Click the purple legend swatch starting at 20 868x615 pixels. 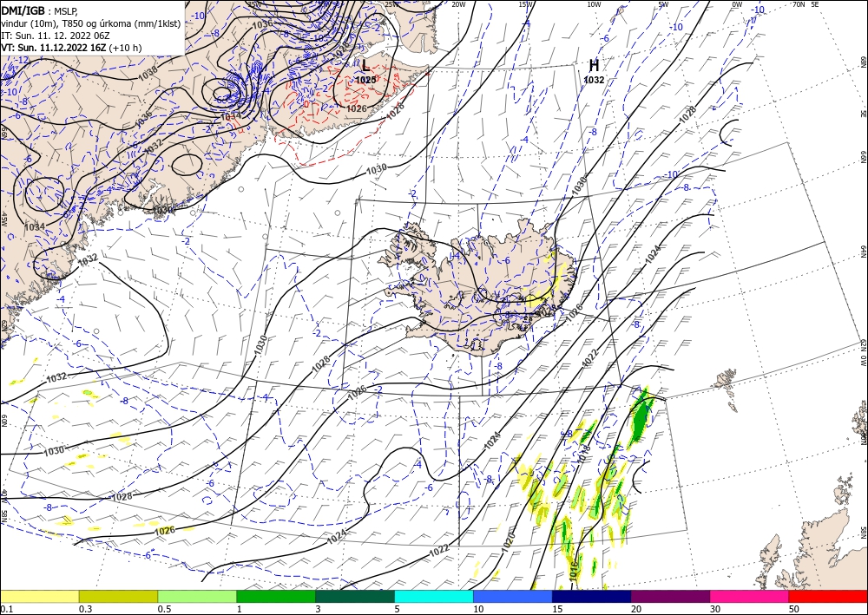tap(670, 596)
